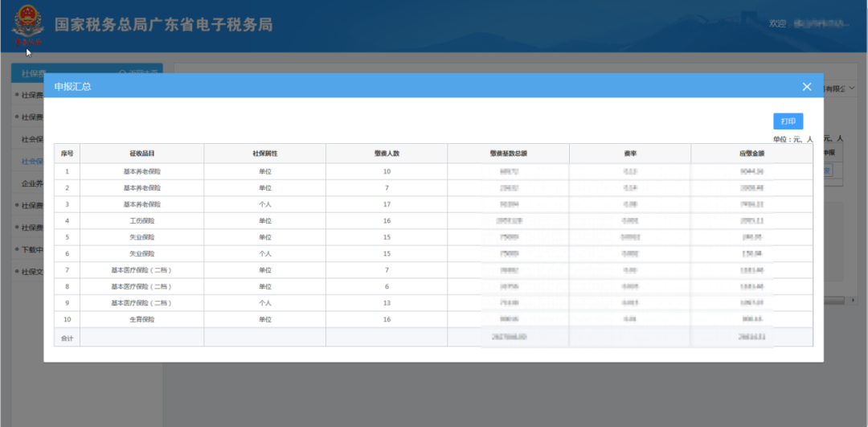Click the 缴费人数 column header
Screen dimensions: 868x427
387,154
